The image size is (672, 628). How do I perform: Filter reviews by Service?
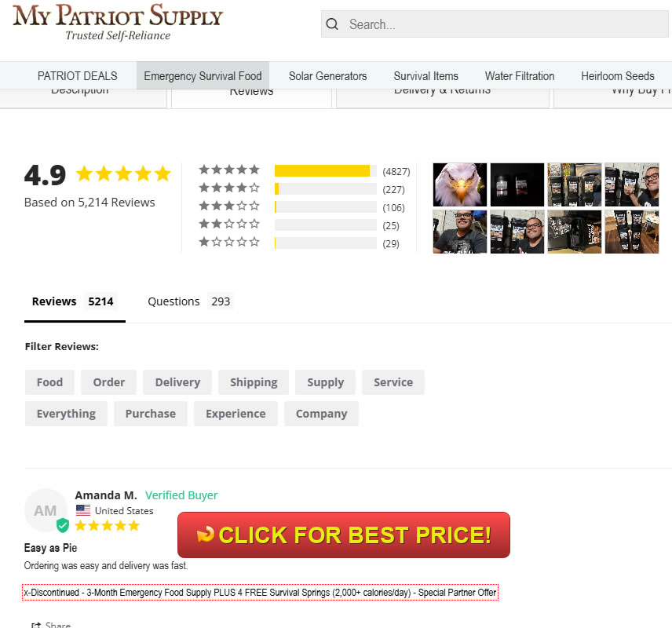pos(393,382)
